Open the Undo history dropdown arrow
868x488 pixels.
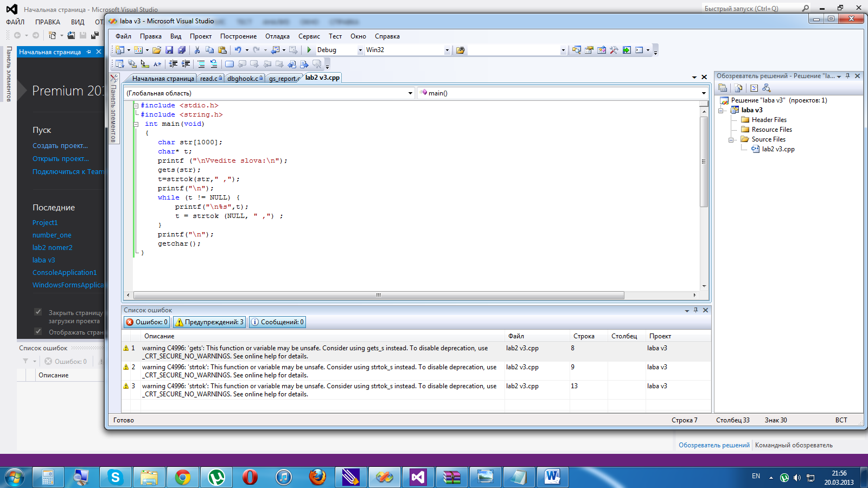pos(247,50)
